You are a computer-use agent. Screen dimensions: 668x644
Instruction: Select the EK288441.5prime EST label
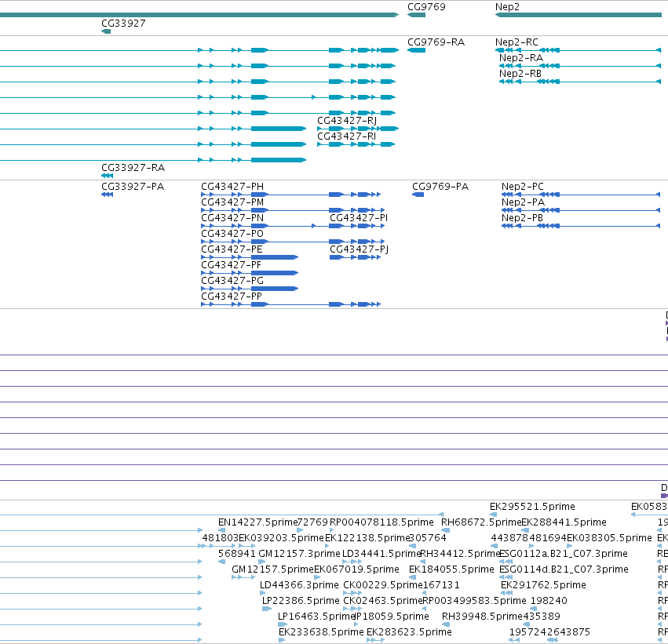564,522
